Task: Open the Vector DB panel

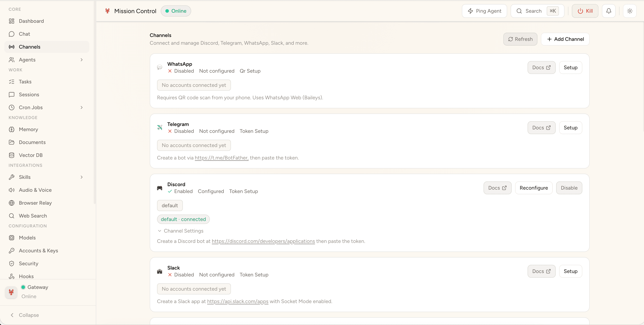Action: (x=31, y=155)
